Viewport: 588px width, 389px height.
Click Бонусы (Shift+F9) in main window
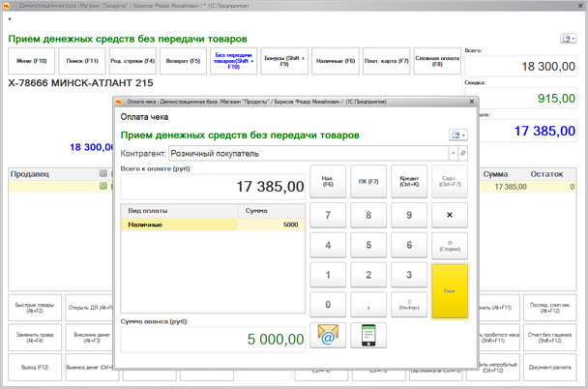click(284, 61)
